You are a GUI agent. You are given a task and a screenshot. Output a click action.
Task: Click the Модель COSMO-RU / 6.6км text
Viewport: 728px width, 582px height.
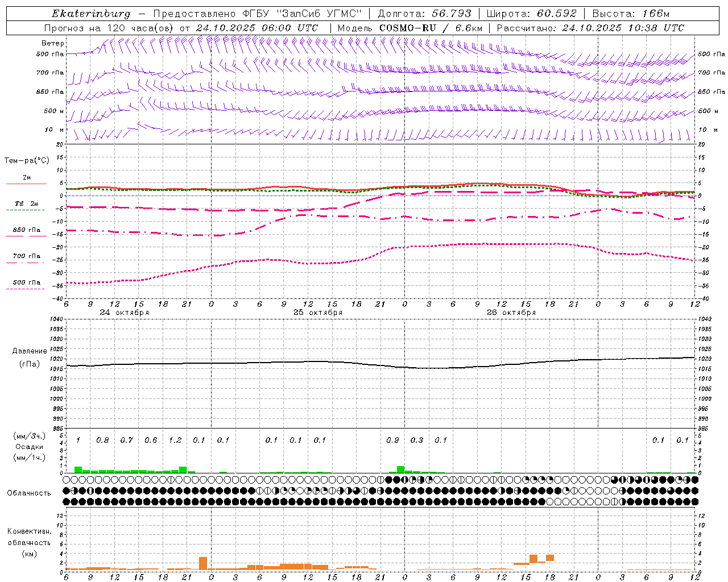409,28
